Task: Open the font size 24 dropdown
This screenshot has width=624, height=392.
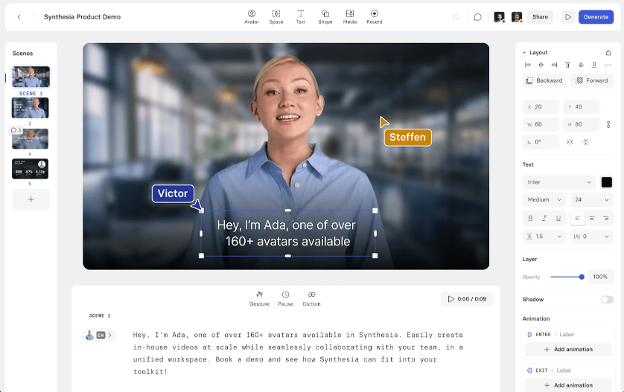Action: pos(591,200)
